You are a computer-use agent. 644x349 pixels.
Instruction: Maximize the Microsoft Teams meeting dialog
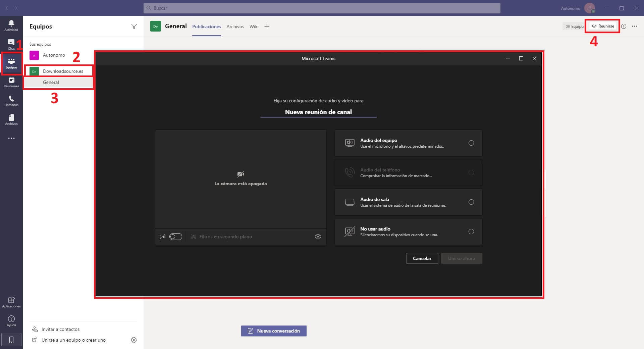[x=521, y=58]
